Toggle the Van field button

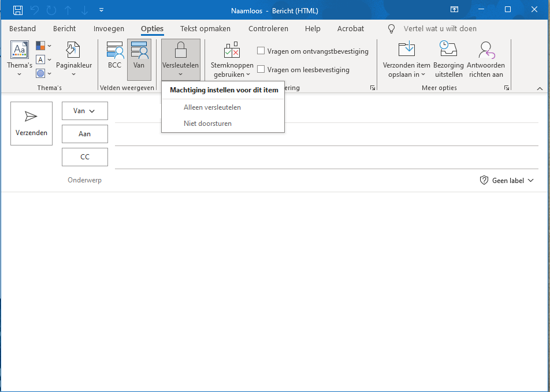point(139,59)
